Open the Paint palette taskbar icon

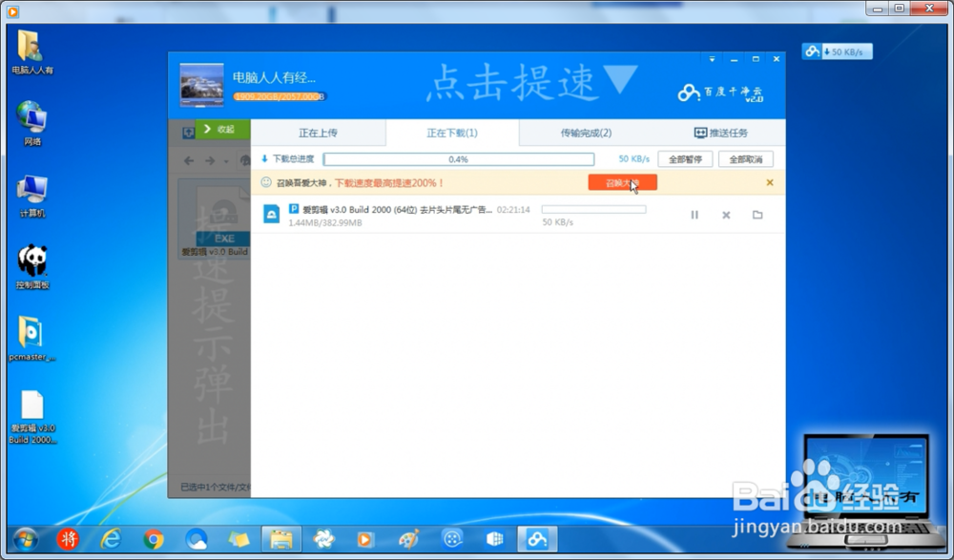pos(409,539)
